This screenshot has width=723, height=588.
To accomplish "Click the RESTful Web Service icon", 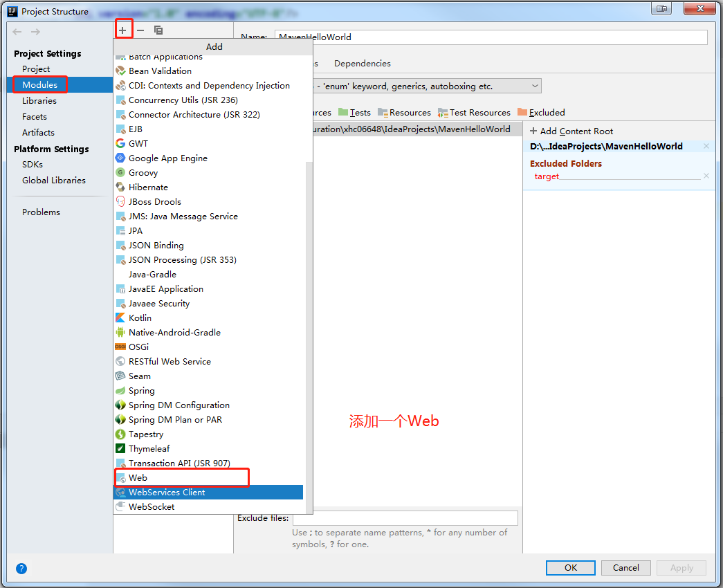I will coord(120,362).
